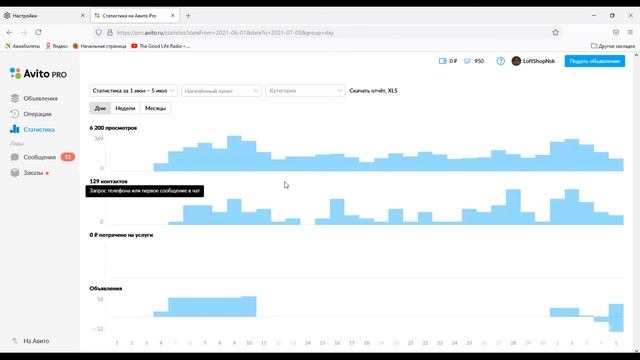Click the page vertical scrollbar
Screen dimensions: 640x360
click(x=636, y=202)
